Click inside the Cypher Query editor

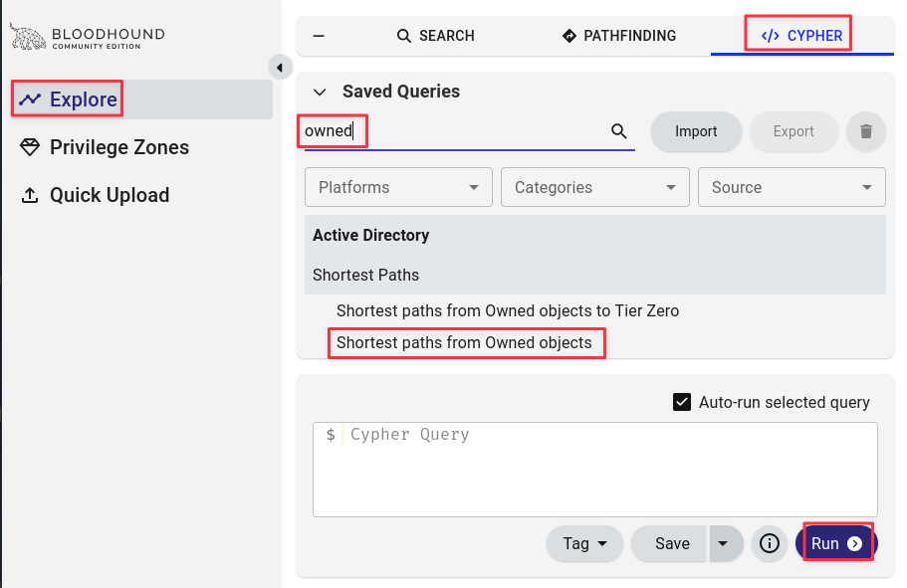(x=595, y=470)
